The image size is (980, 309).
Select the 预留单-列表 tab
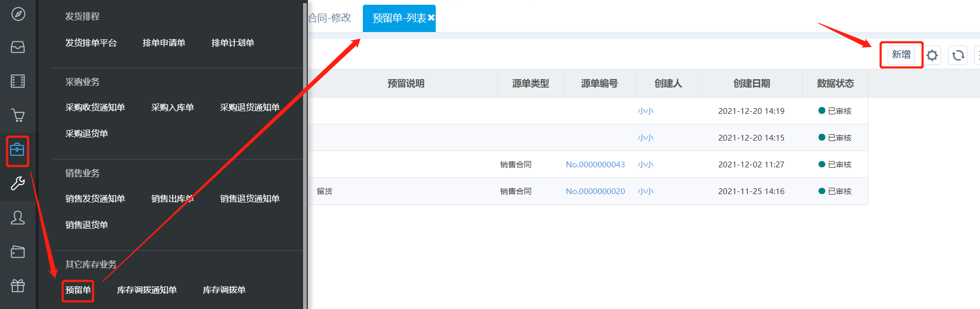[x=399, y=18]
